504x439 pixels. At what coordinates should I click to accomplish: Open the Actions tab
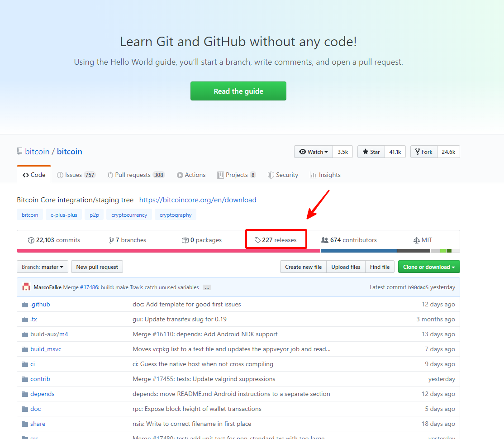191,175
